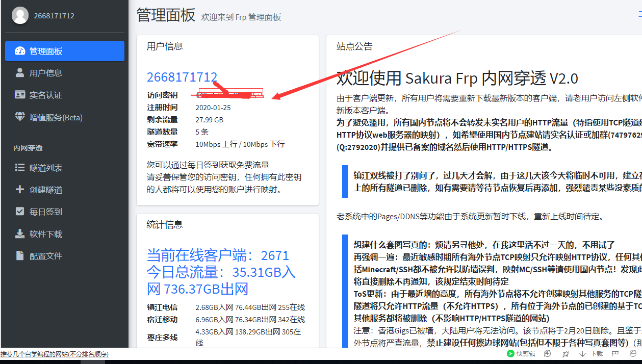Click the 欢迎来到 Frp 管理面板 subtitle
Viewport: 642px width, 364px height.
[241, 17]
